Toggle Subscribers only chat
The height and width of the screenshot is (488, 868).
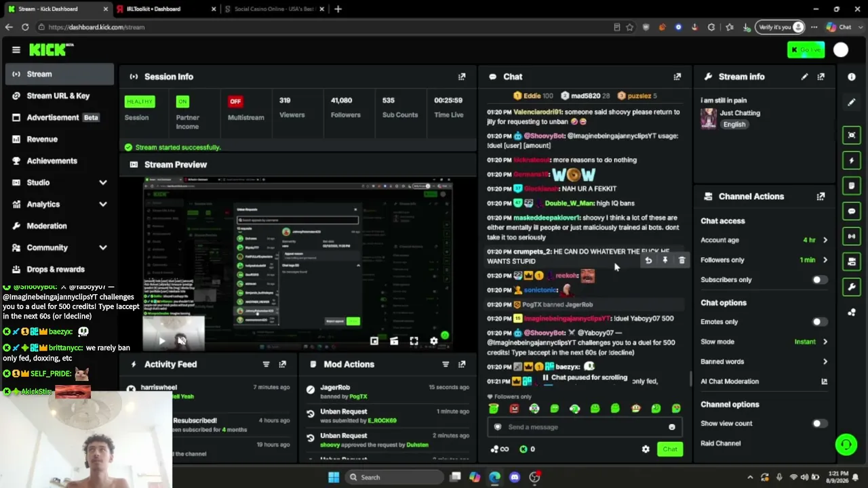click(x=819, y=280)
